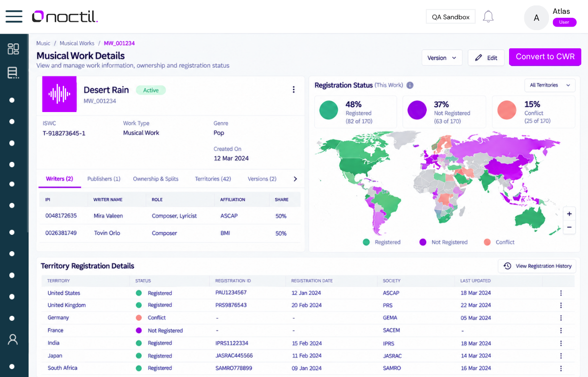Open dashboard icon in sidebar
The image size is (588, 377).
[13, 49]
